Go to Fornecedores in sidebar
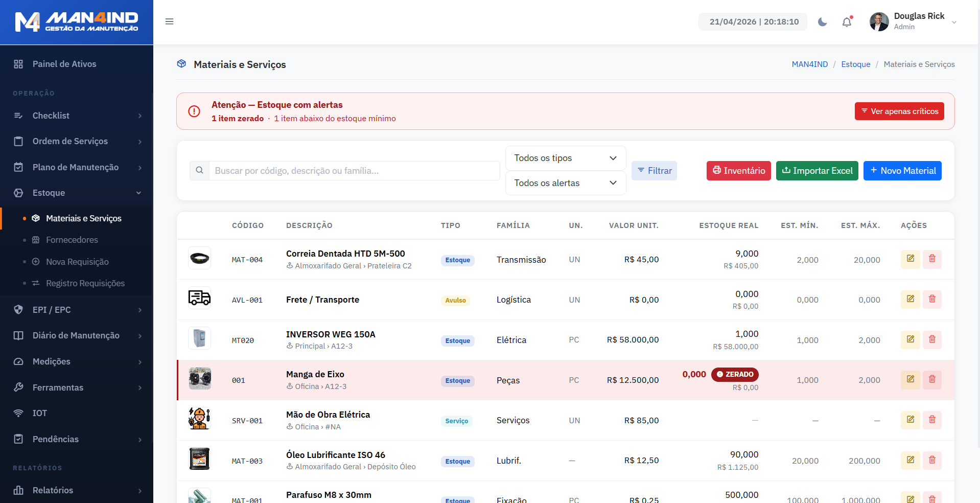 [72, 240]
